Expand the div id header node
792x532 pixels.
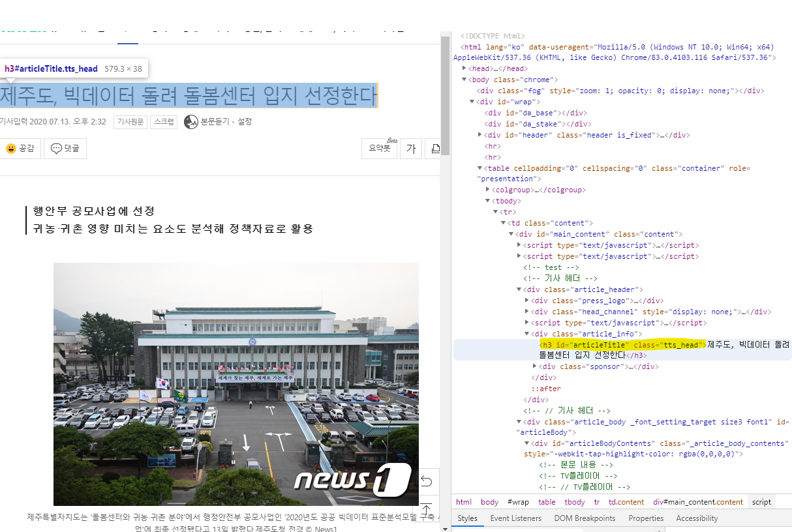coord(480,135)
